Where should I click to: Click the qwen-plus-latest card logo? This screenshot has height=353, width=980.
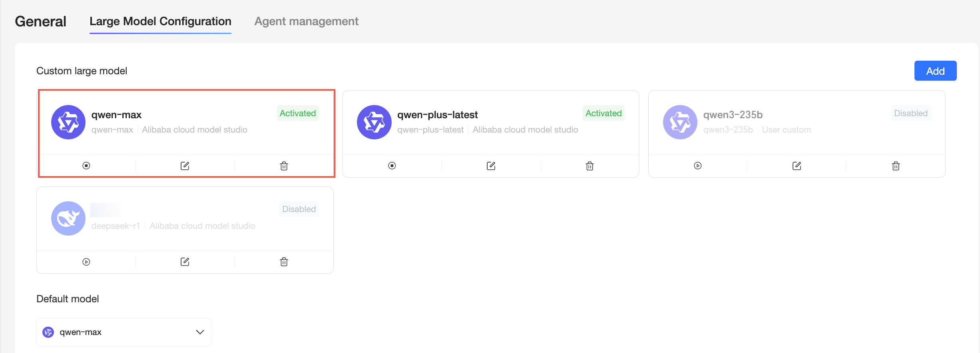(374, 122)
